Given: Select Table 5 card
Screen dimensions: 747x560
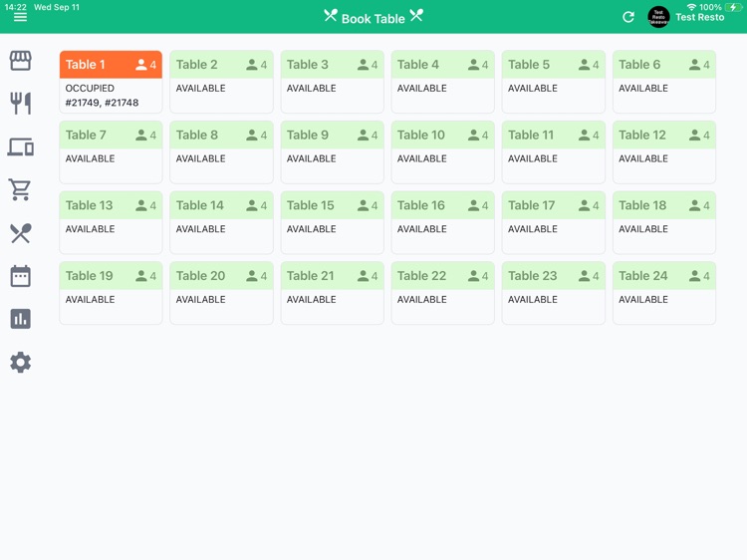Looking at the screenshot, I should pos(553,82).
